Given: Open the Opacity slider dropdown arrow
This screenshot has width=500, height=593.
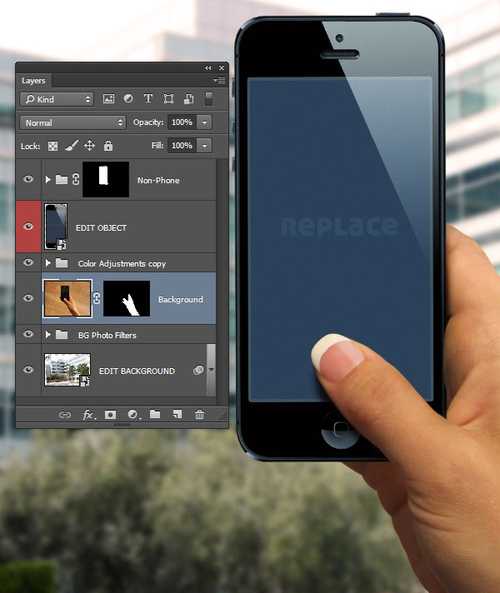Looking at the screenshot, I should [204, 123].
